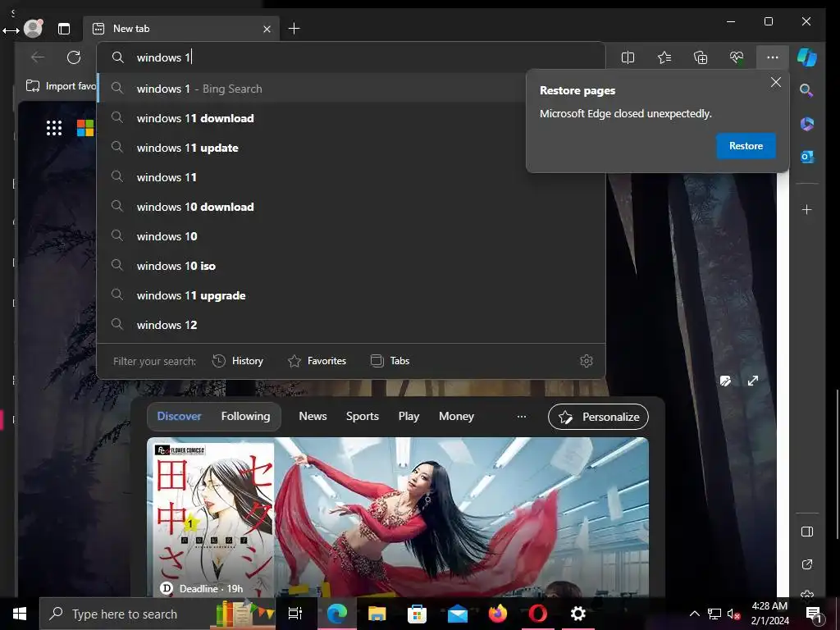Click the Personalize button
Viewport: 840px width, 630px height.
pyautogui.click(x=598, y=417)
